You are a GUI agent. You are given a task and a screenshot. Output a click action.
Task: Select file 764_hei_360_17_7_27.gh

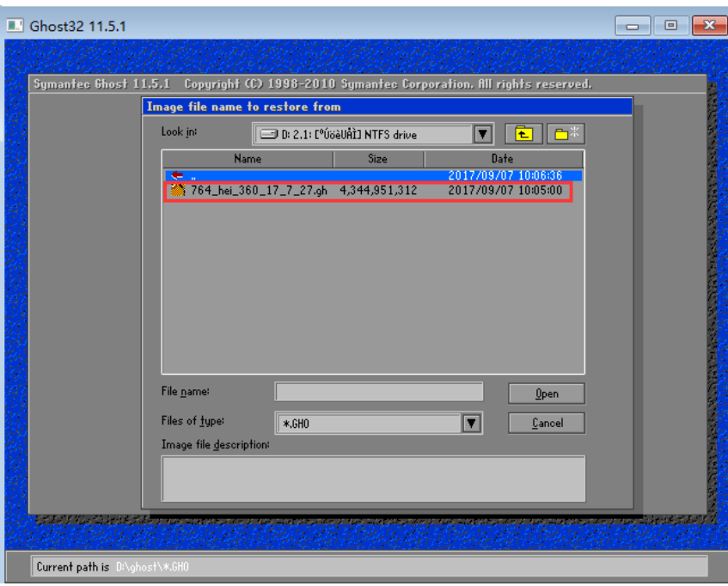point(259,190)
